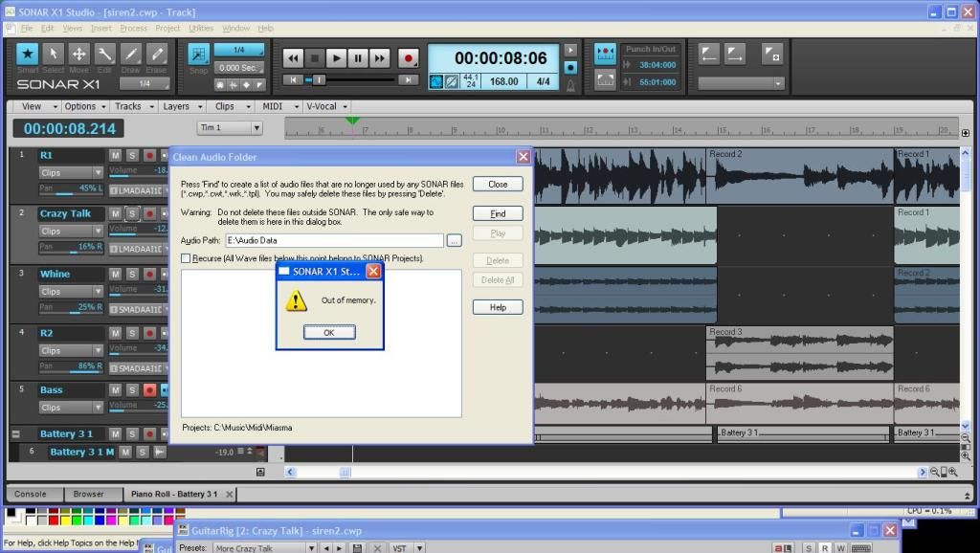This screenshot has width=980, height=553.
Task: Select the Smart tool
Action: 28,54
